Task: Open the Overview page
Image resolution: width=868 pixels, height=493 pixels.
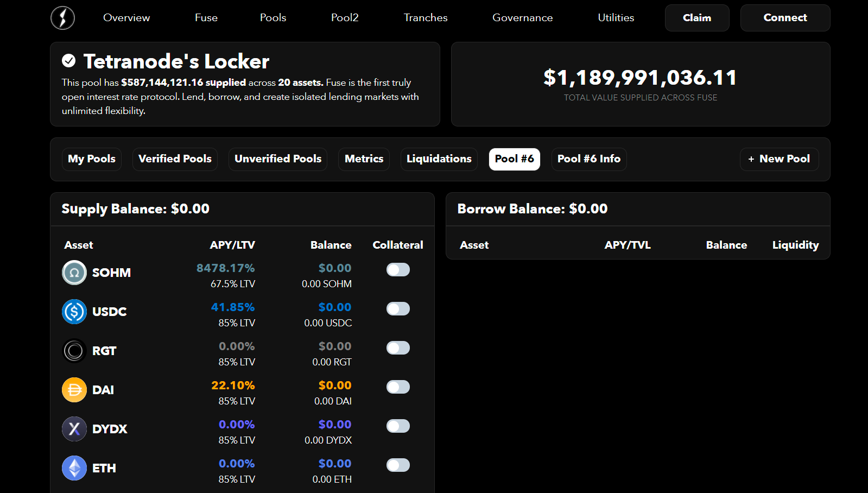Action: (x=126, y=18)
